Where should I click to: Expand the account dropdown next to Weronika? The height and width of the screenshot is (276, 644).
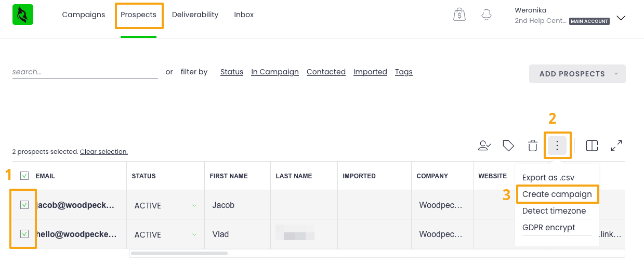621,18
